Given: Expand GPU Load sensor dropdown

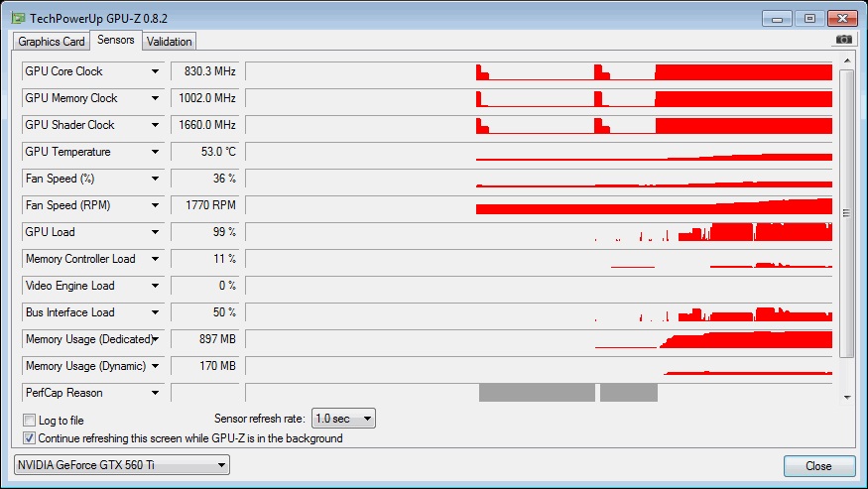Looking at the screenshot, I should pyautogui.click(x=155, y=232).
